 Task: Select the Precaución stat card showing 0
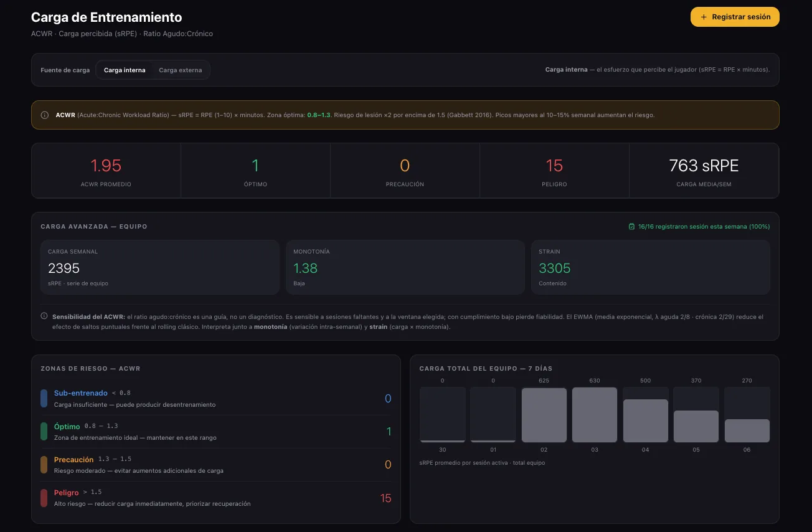coord(405,171)
